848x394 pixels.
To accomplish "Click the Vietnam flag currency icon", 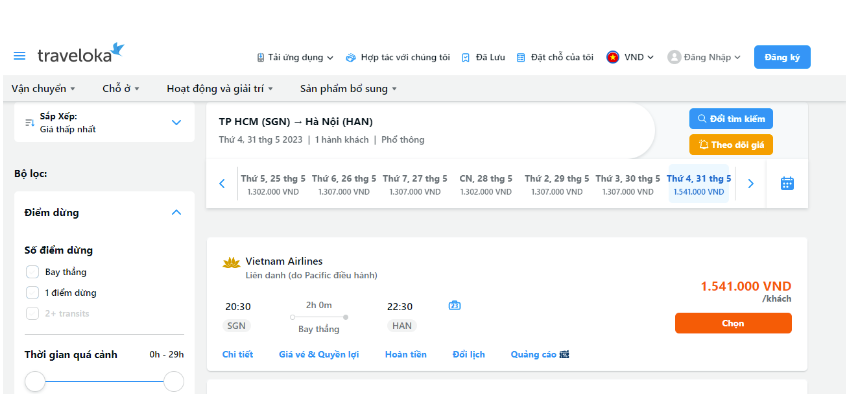I will point(612,57).
